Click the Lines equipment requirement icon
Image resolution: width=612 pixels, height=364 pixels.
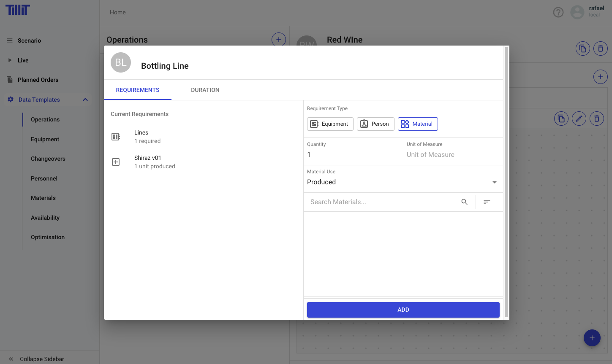coord(116,137)
